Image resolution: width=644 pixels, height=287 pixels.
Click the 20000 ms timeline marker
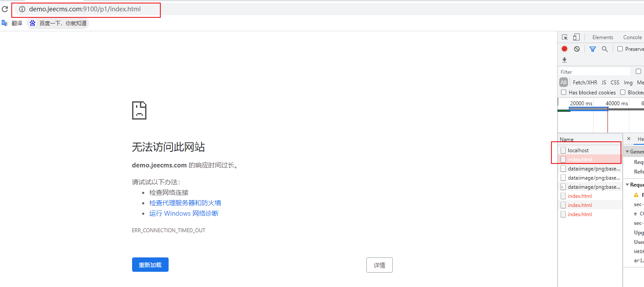[581, 103]
